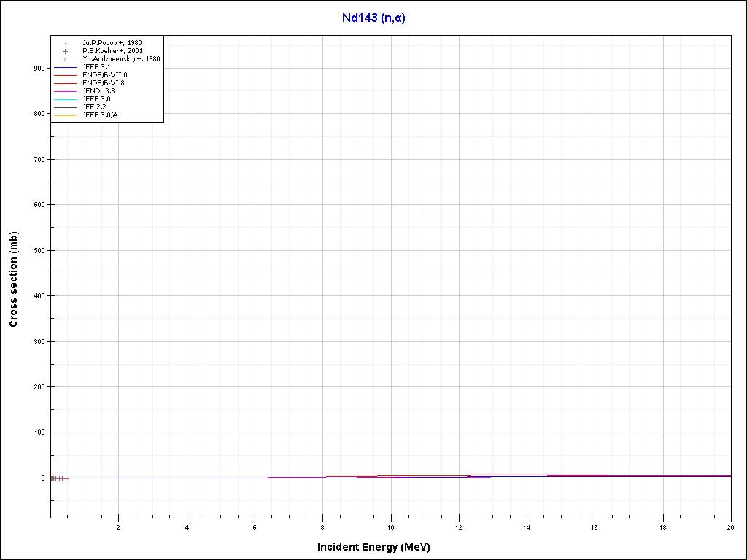Click the Cross section (mb) axis label
Image resolution: width=747 pixels, height=560 pixels.
pyautogui.click(x=14, y=279)
